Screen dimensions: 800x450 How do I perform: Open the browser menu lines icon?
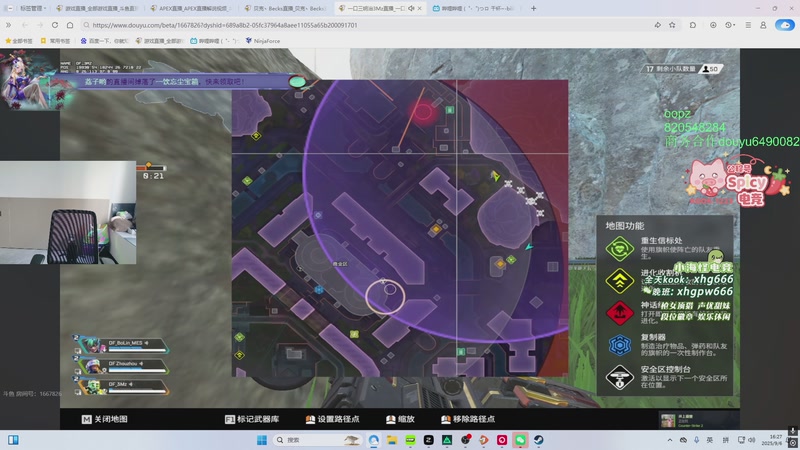(748, 25)
